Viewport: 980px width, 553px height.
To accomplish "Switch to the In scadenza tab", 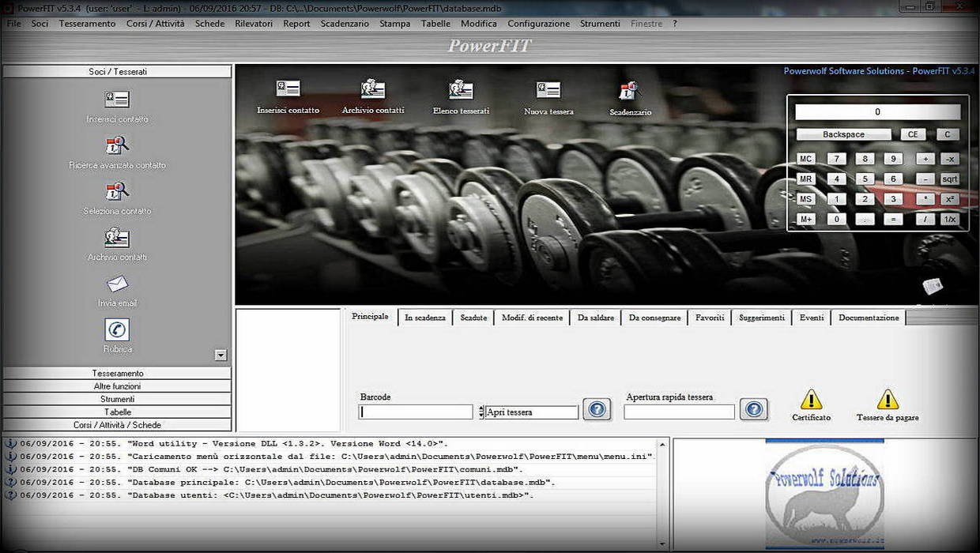I will pyautogui.click(x=425, y=318).
